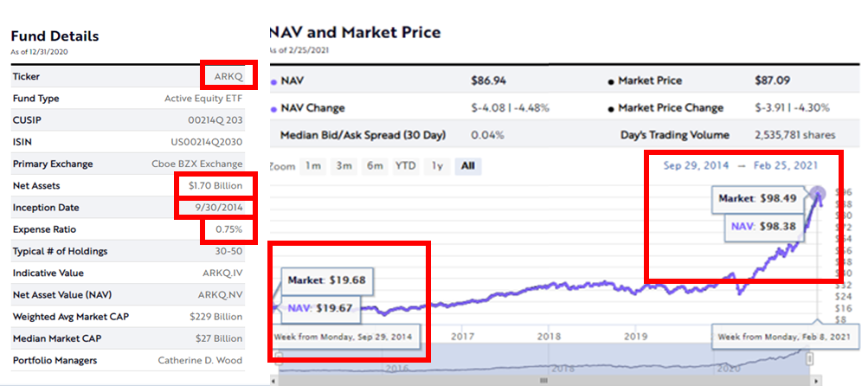Viewport: 868px width, 386px height.
Task: Click the NAV value $86.94
Action: [x=488, y=80]
